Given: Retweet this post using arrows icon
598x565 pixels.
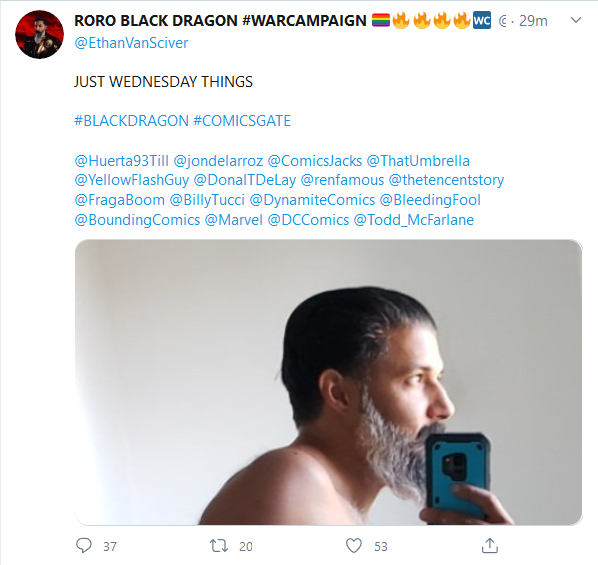Looking at the screenshot, I should (x=219, y=546).
